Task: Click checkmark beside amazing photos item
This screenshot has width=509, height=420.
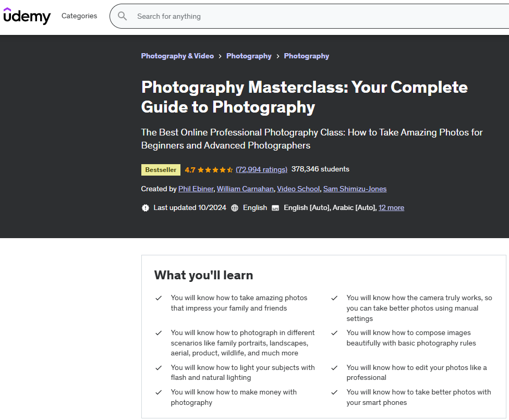Action: pos(159,298)
